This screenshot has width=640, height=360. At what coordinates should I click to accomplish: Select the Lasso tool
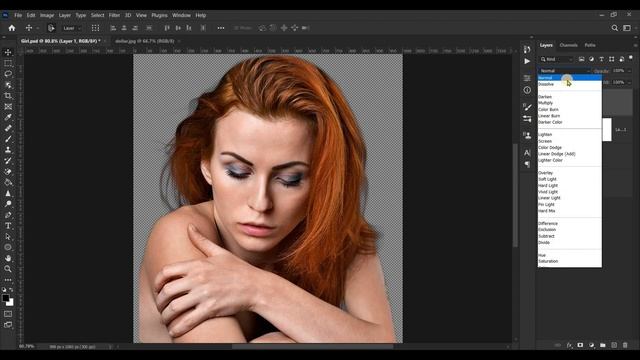click(8, 74)
